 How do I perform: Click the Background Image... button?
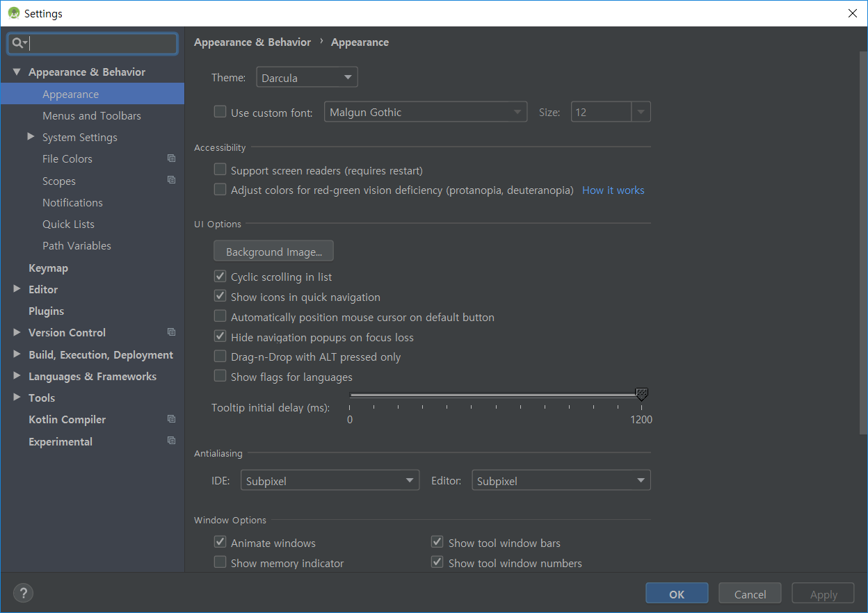(x=273, y=251)
